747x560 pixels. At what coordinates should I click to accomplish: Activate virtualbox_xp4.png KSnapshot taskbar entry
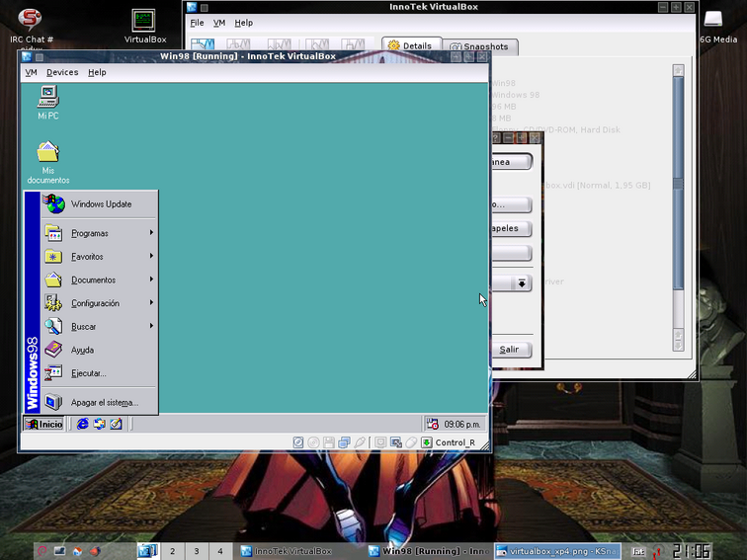(557, 551)
